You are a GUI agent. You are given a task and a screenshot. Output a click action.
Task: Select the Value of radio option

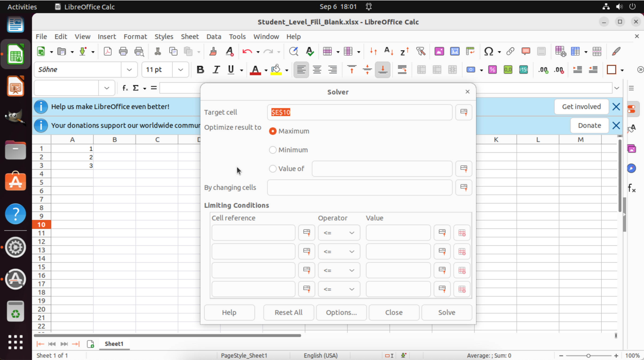click(273, 169)
